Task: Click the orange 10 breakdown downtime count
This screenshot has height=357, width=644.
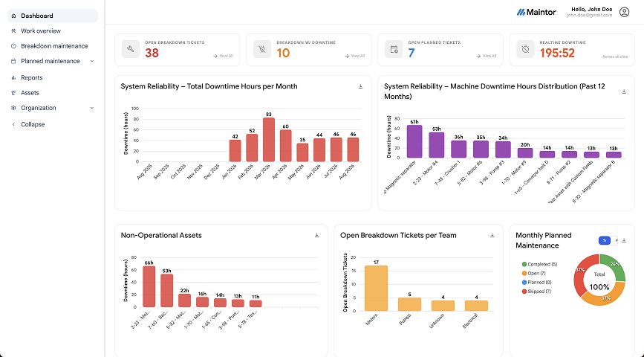Action: tap(283, 53)
